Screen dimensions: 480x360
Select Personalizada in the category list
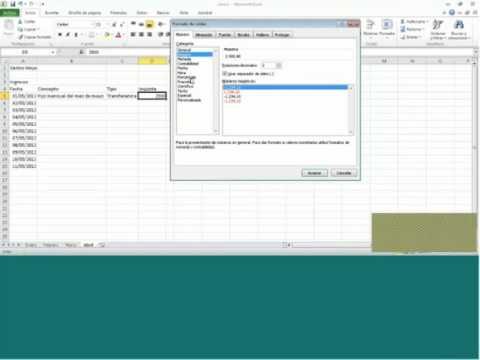tap(189, 100)
